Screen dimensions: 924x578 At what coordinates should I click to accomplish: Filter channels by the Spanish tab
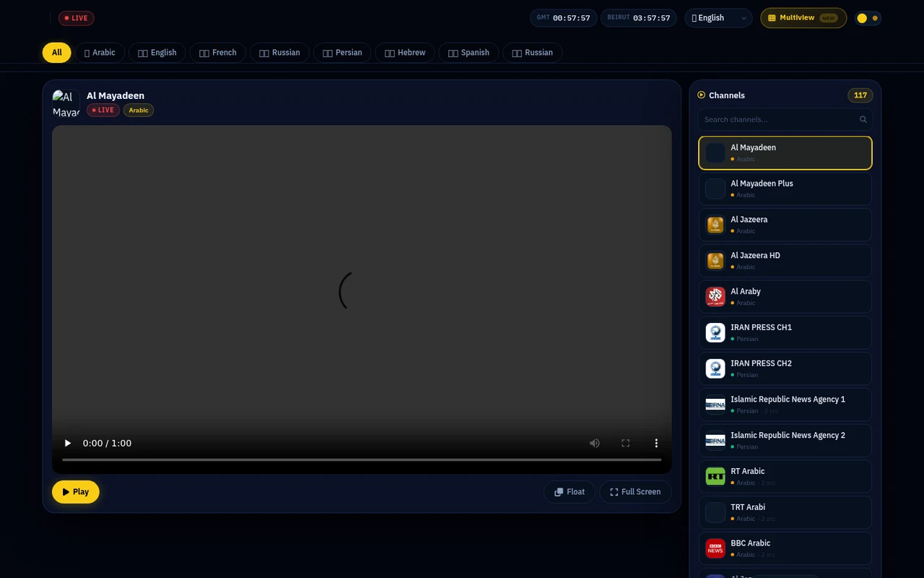click(468, 53)
